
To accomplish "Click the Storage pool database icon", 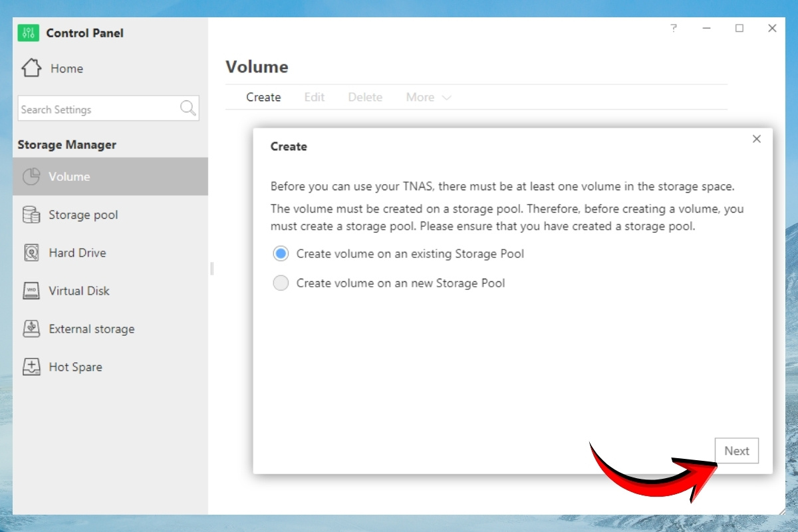I will click(x=31, y=215).
